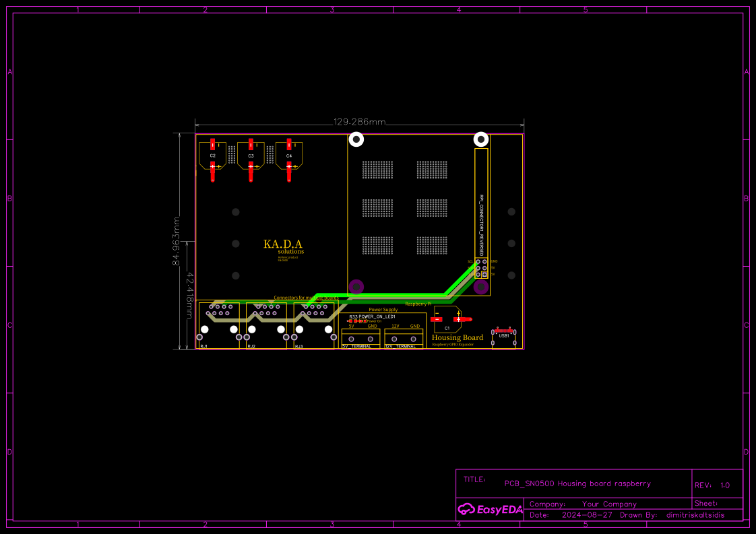
Task: Select capacitor C2 footprint
Action: click(212, 156)
